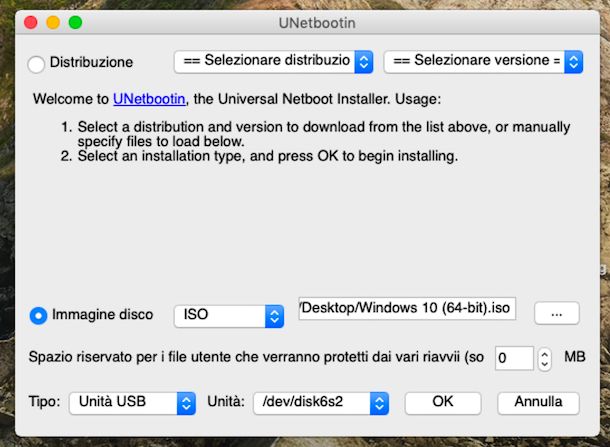Open the ISO image type dropdown
Image resolution: width=610 pixels, height=447 pixels.
pyautogui.click(x=229, y=316)
